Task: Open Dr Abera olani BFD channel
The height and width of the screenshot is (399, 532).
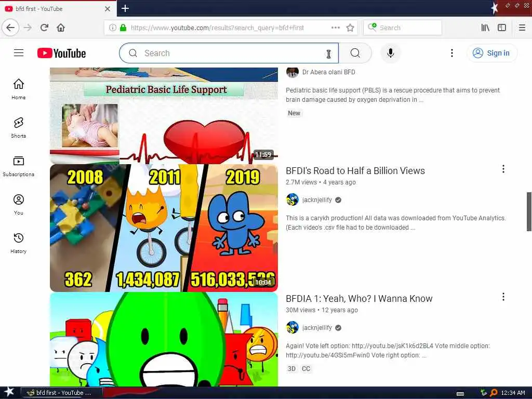Action: pos(328,72)
